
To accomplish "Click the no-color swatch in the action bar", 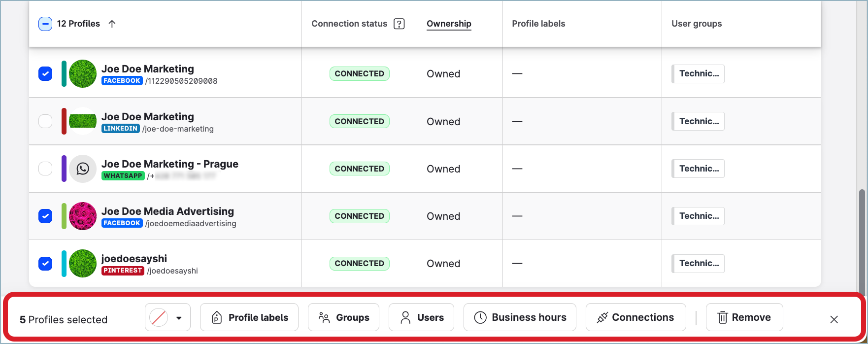I will click(159, 317).
